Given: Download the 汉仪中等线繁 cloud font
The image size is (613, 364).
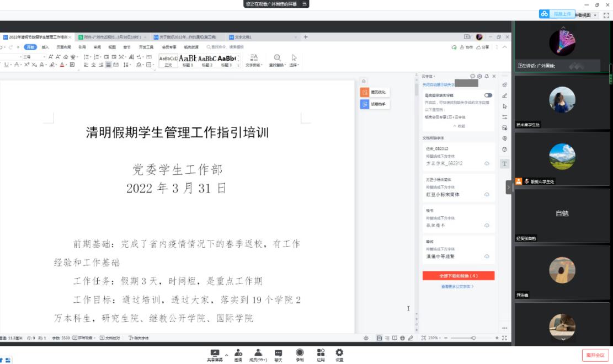Looking at the screenshot, I should pos(487,256).
